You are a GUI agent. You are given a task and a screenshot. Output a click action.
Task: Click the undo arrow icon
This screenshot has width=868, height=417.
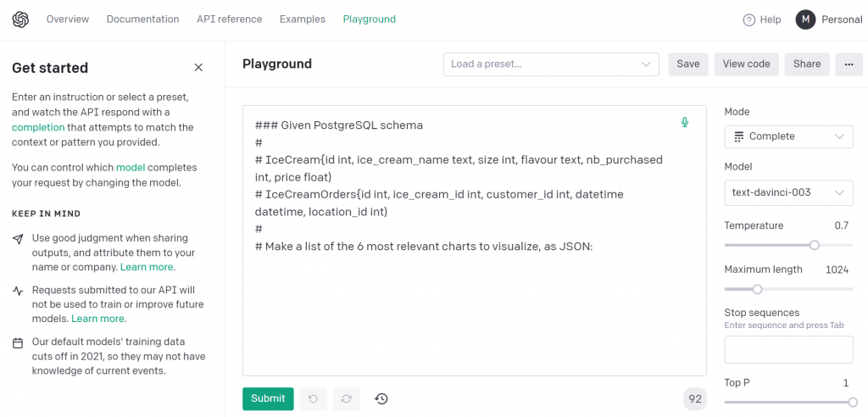(313, 399)
